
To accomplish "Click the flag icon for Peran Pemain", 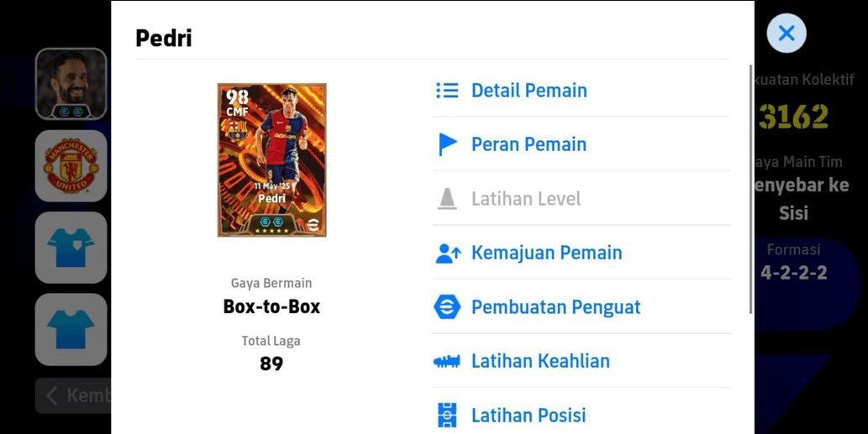I will pos(447,144).
